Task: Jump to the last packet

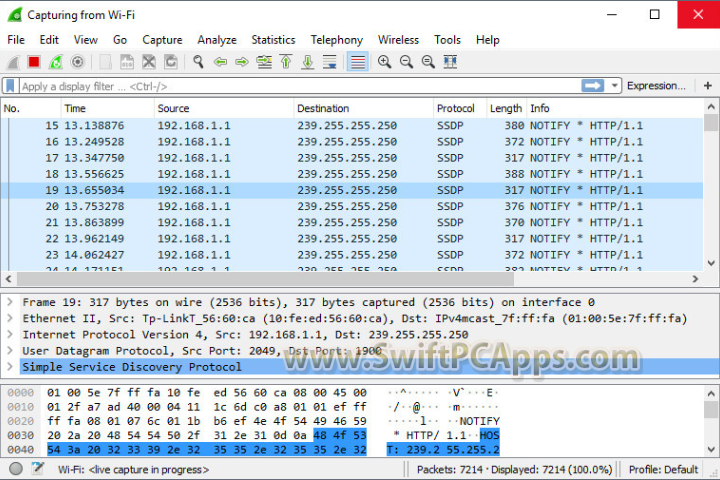Action: [x=308, y=62]
